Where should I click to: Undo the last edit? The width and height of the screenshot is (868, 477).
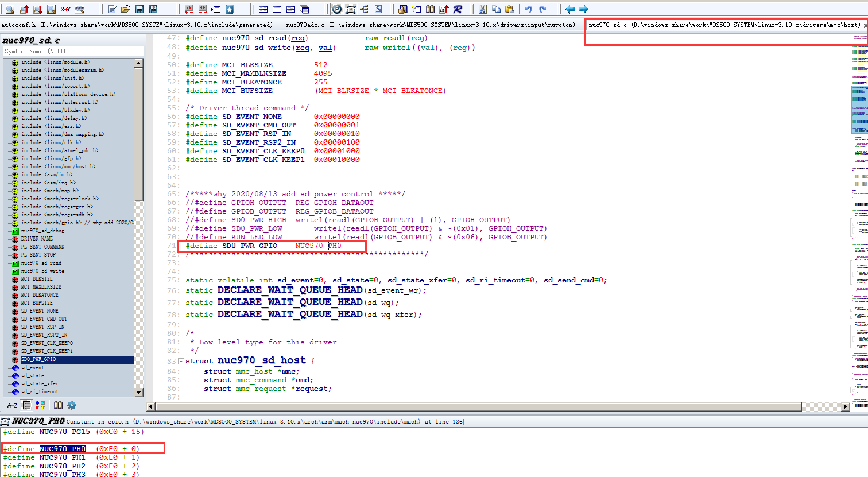(529, 9)
